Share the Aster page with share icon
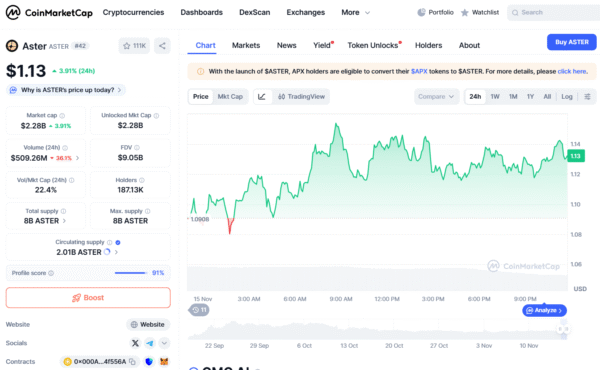 tap(162, 46)
